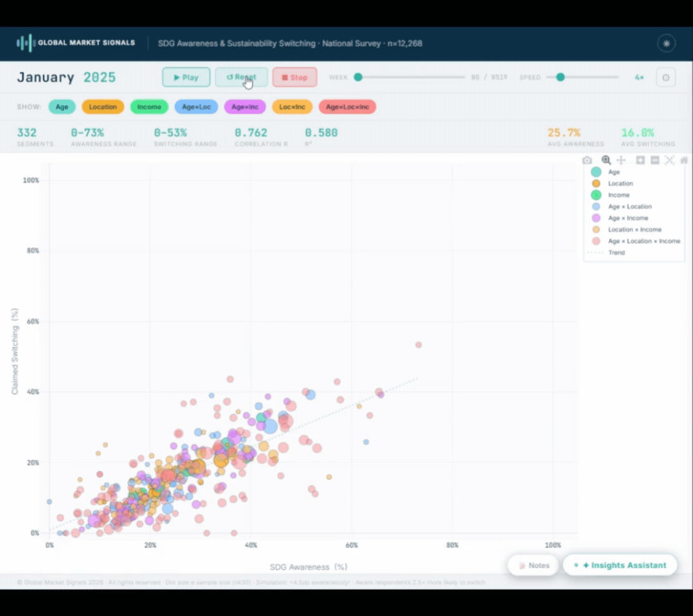Toggle the Loc×Inc segment filter pill
The image size is (693, 616).
coord(292,107)
